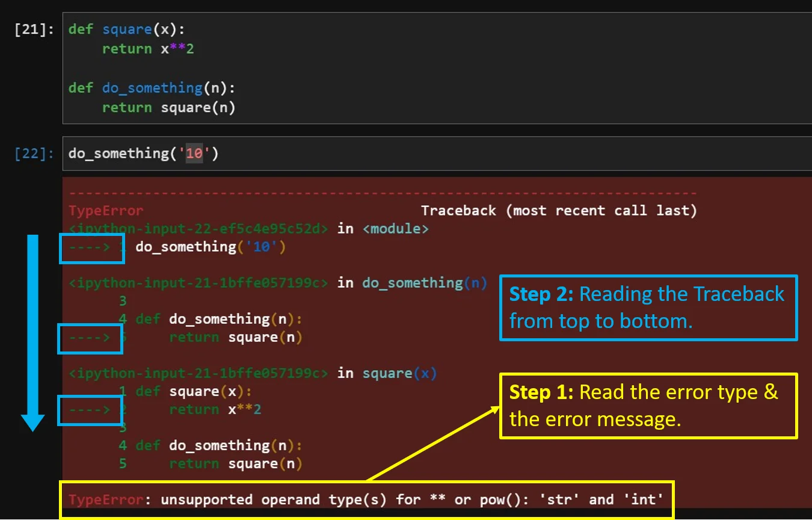Click "<ipython-input-22-ef5c4e95c52d>" in the traceback

(198, 229)
